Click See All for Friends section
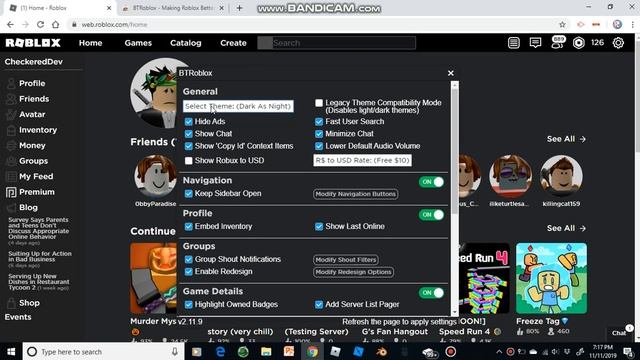 (566, 139)
